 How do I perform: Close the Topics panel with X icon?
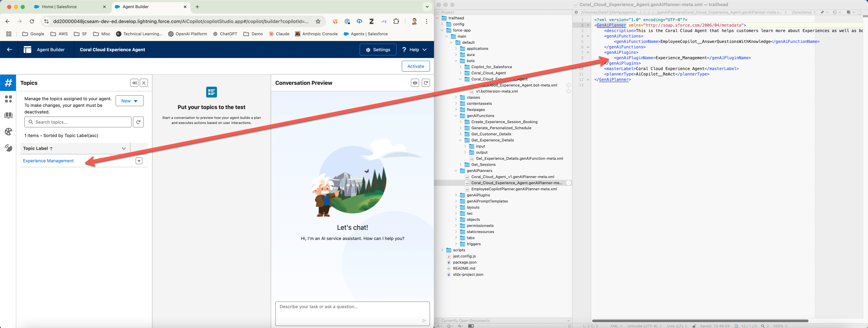144,83
